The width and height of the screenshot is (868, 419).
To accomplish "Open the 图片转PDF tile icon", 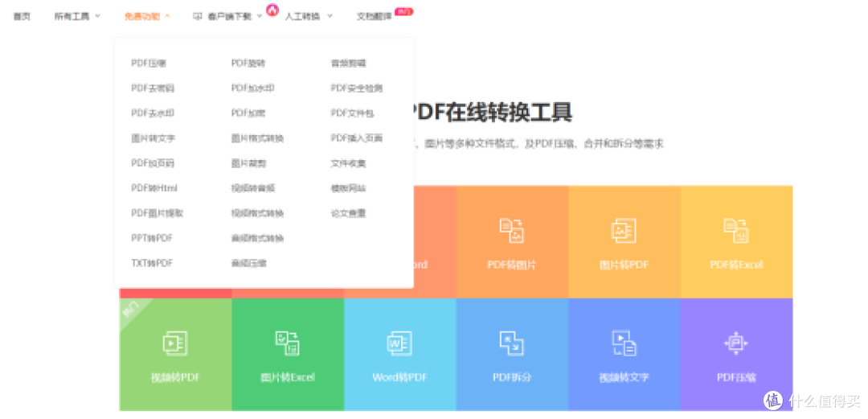I will point(624,231).
